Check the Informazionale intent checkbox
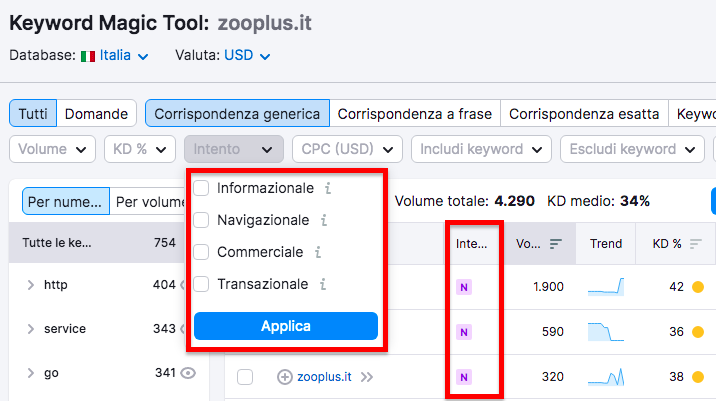Viewport: 716px width, 401px height. click(201, 188)
